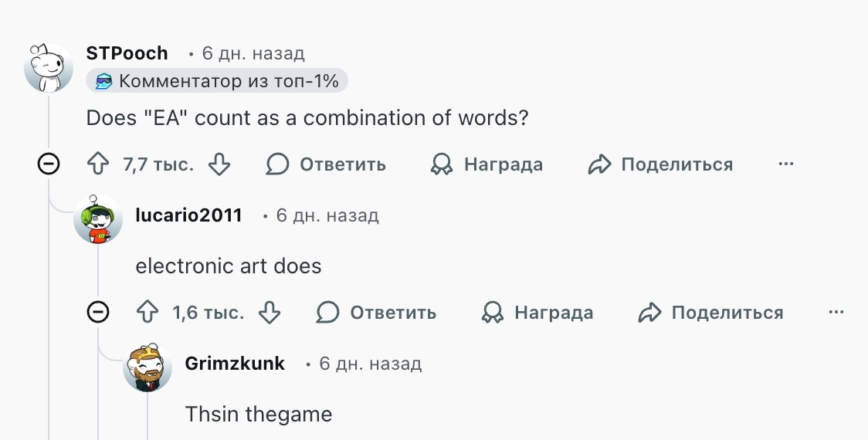
Task: Downvote lucario2011's comment
Action: coord(270,313)
